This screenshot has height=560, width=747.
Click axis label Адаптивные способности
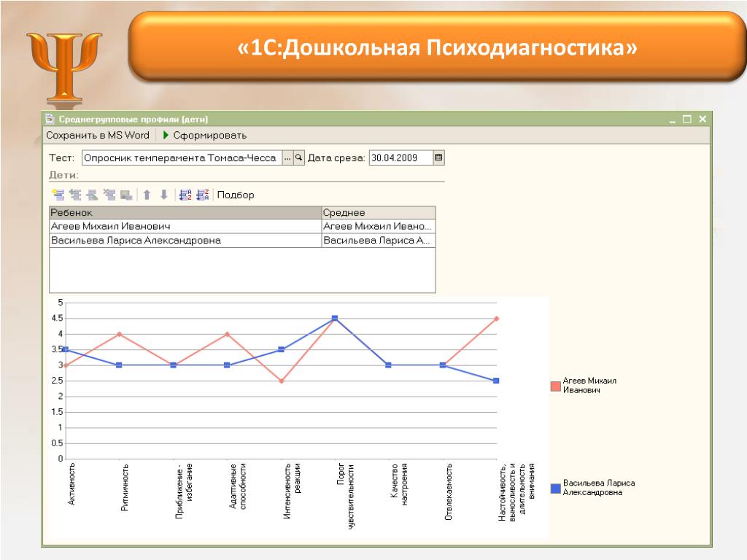[238, 486]
